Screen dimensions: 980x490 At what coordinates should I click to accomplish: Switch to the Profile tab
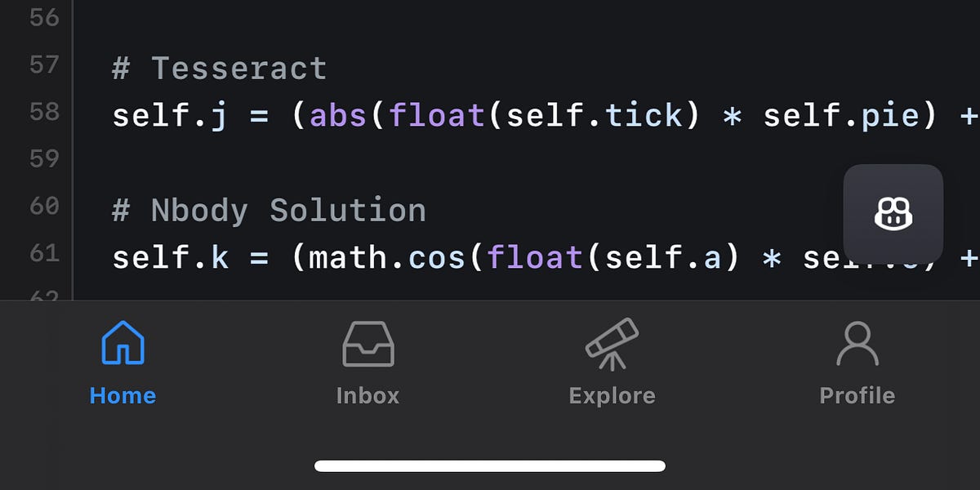(x=857, y=363)
